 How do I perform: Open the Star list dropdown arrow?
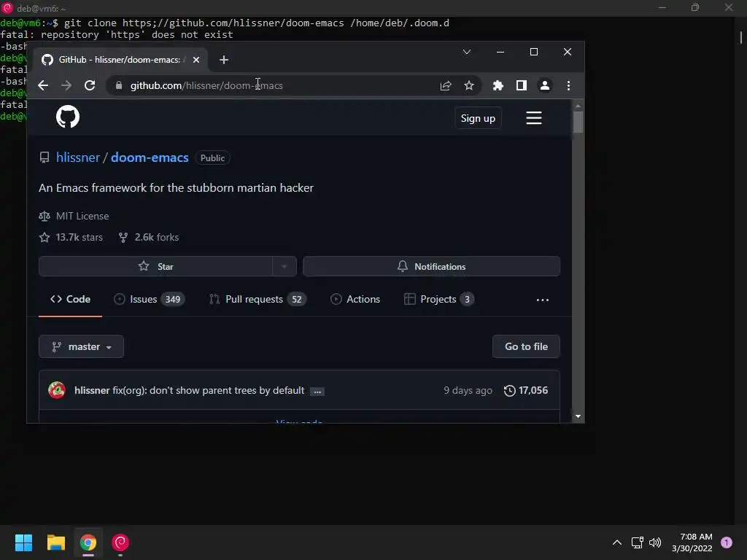(285, 267)
